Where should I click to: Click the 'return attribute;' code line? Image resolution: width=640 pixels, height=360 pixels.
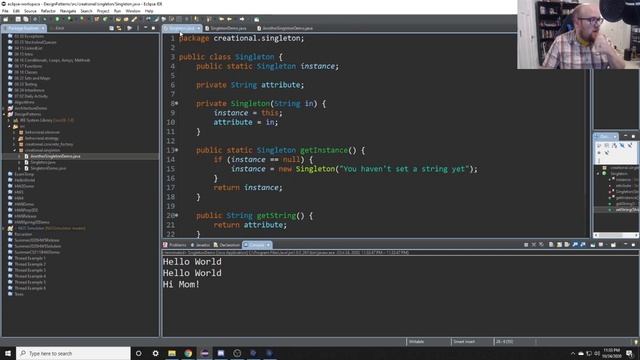pyautogui.click(x=250, y=225)
